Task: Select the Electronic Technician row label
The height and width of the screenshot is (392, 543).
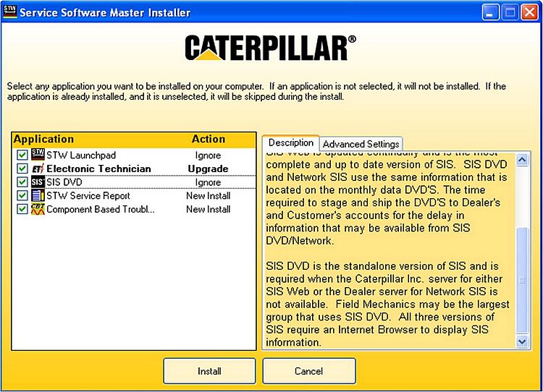Action: tap(98, 169)
